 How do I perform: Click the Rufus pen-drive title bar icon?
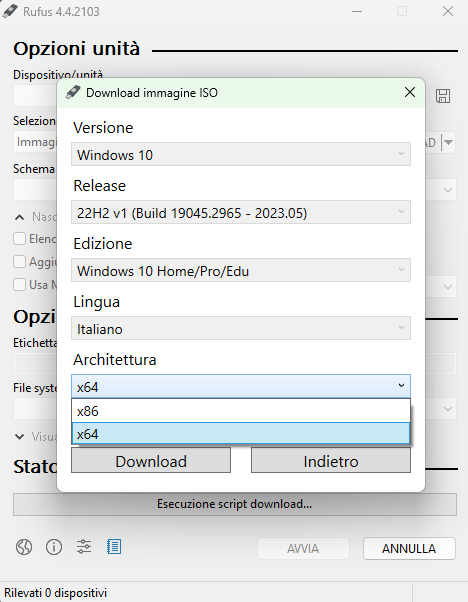pos(10,11)
